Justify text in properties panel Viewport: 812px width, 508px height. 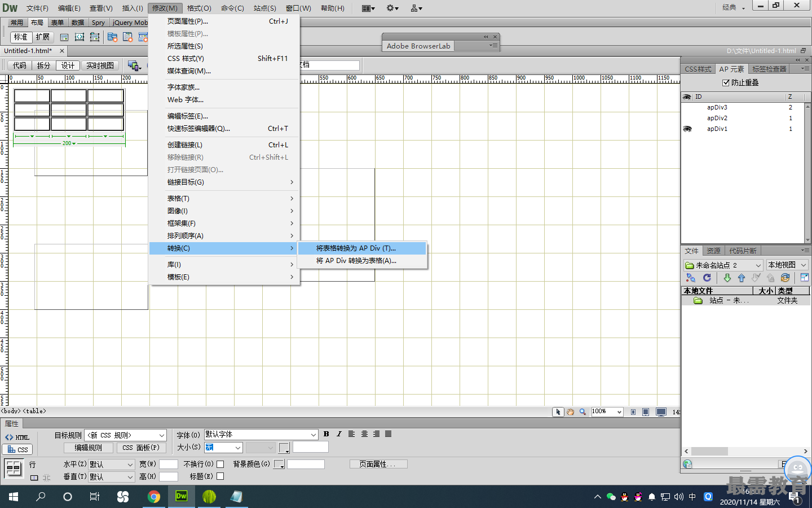(389, 434)
